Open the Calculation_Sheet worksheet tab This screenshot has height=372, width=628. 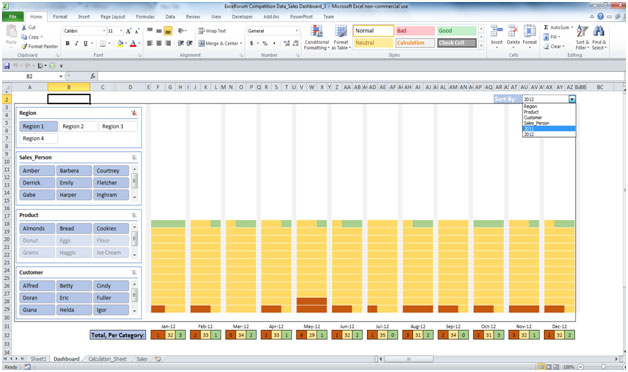pyautogui.click(x=107, y=359)
